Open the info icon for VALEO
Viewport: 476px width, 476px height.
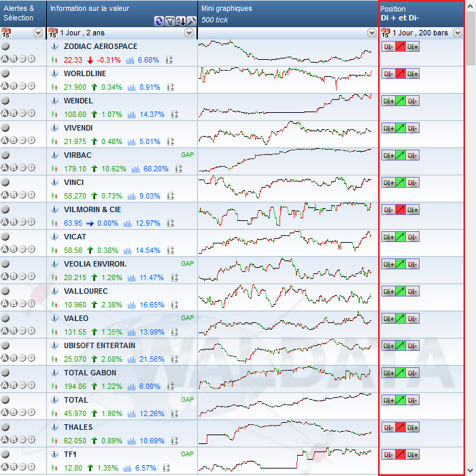[54, 318]
